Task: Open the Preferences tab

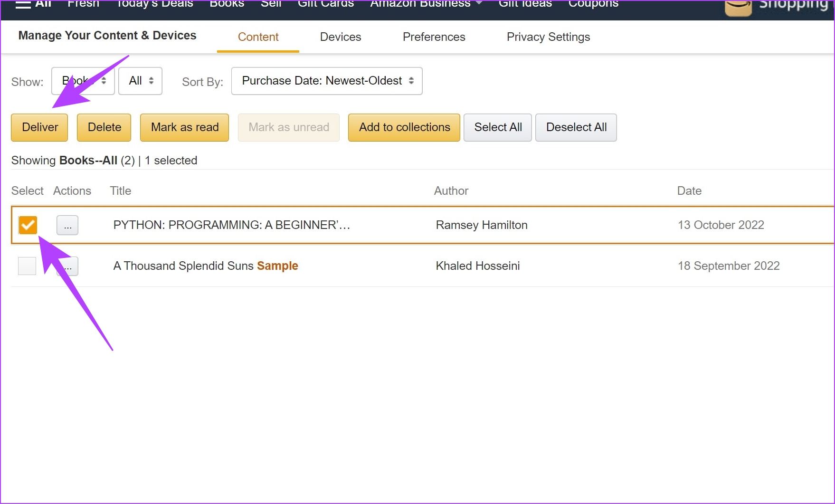Action: pos(434,37)
